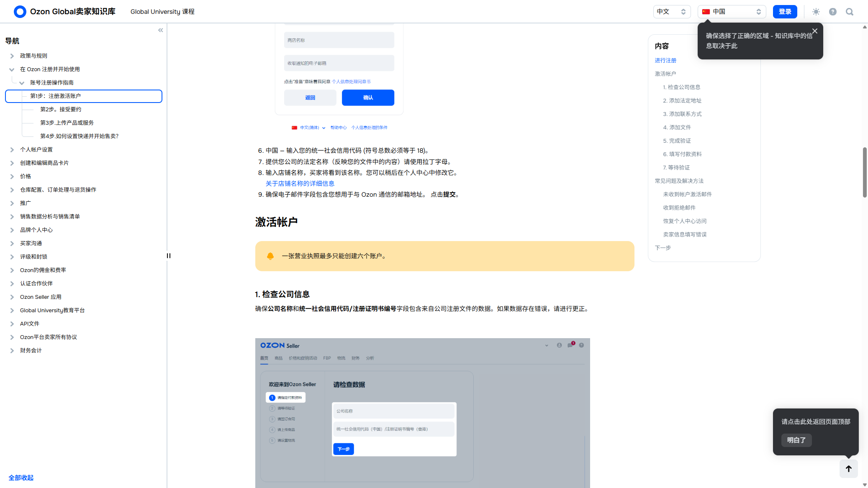
Task: Open Global University教育平台 in navigation
Action: (52, 310)
